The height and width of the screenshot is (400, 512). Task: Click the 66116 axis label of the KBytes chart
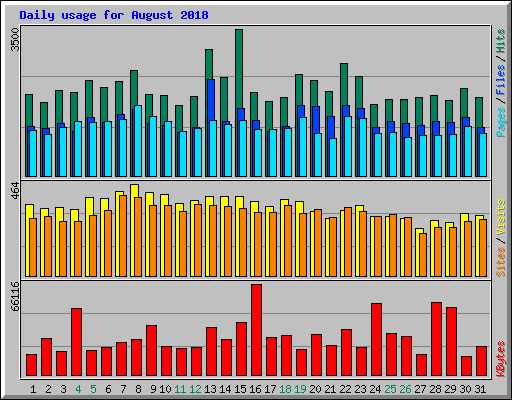pyautogui.click(x=15, y=296)
